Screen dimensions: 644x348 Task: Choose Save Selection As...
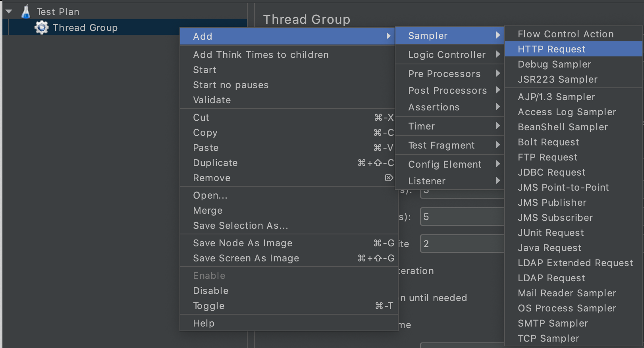tap(289, 225)
